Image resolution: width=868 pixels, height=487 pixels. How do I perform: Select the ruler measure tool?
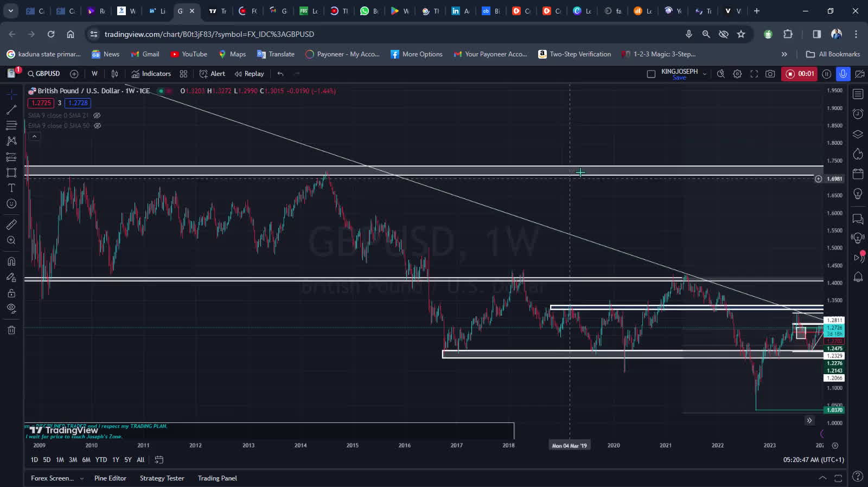pos(11,225)
